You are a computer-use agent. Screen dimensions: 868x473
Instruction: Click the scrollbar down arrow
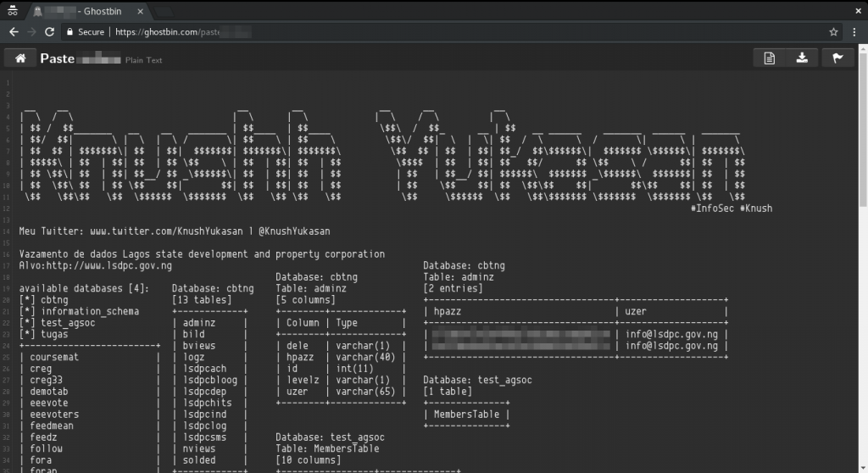[863, 468]
